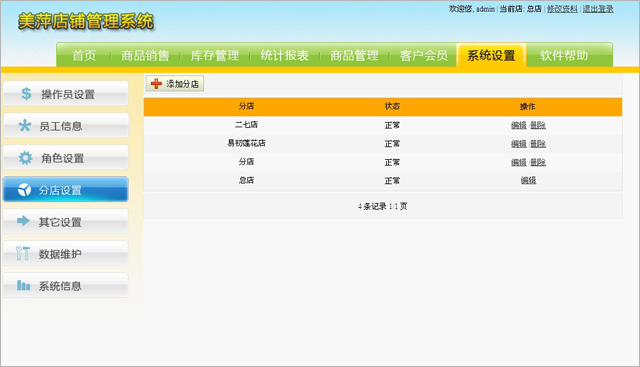
Task: Click the 分店 column header
Action: pyautogui.click(x=246, y=106)
